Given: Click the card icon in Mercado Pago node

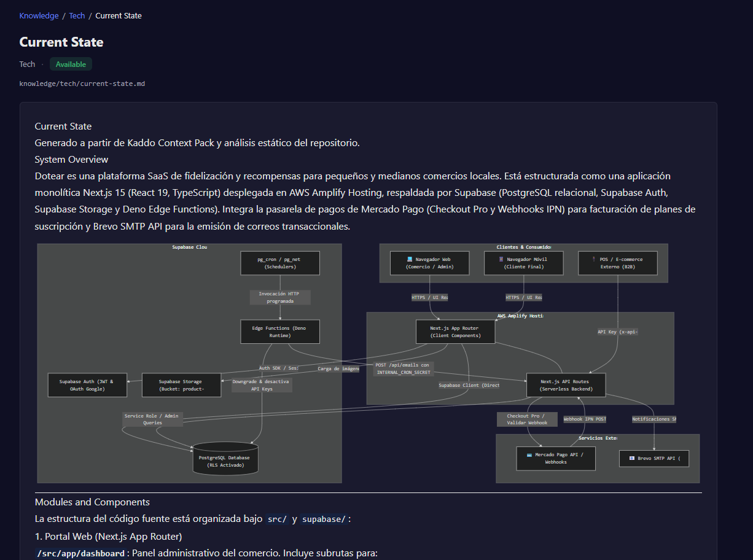Looking at the screenshot, I should tap(529, 454).
